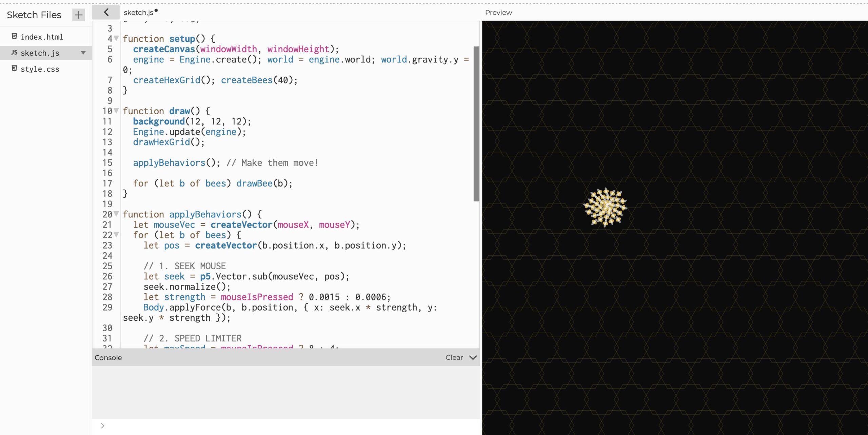
Task: Select the sketch.js editor tab
Action: coord(138,13)
